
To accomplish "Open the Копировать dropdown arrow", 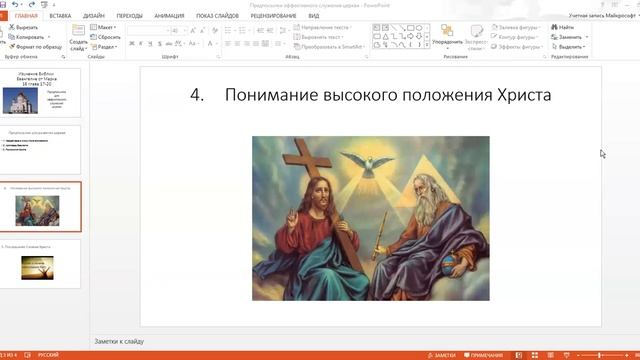I will pyautogui.click(x=49, y=37).
